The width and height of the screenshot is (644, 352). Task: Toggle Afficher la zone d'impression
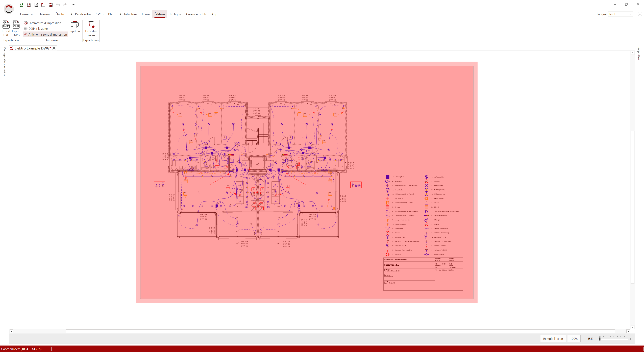point(45,35)
